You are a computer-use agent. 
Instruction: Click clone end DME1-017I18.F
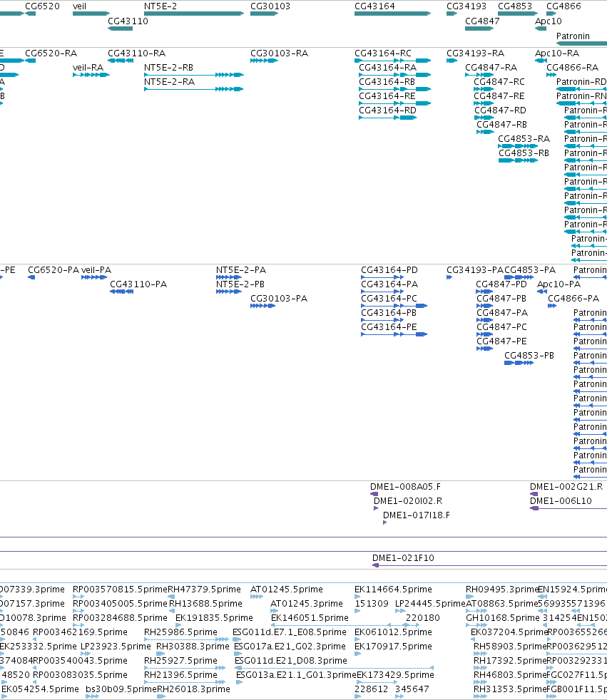point(385,523)
